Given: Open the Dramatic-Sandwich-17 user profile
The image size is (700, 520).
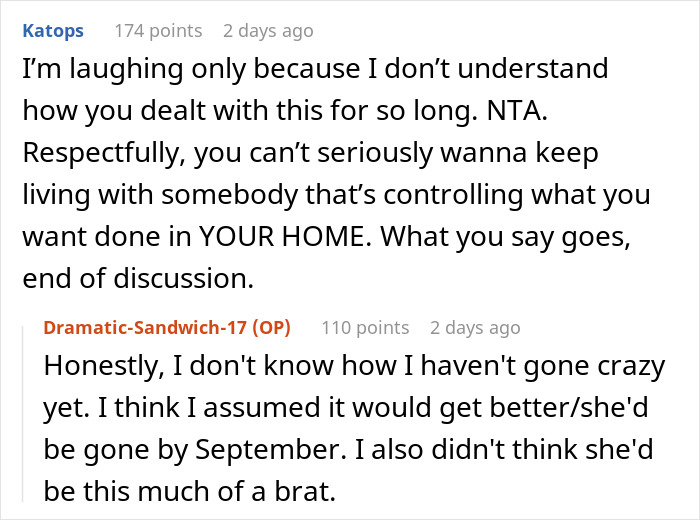Looking at the screenshot, I should (x=145, y=328).
